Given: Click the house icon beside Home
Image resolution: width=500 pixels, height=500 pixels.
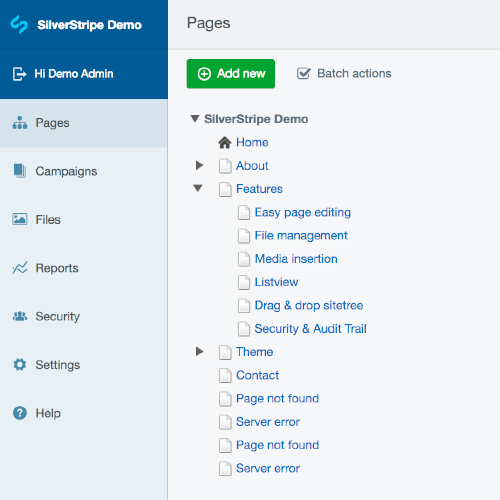Looking at the screenshot, I should click(225, 142).
